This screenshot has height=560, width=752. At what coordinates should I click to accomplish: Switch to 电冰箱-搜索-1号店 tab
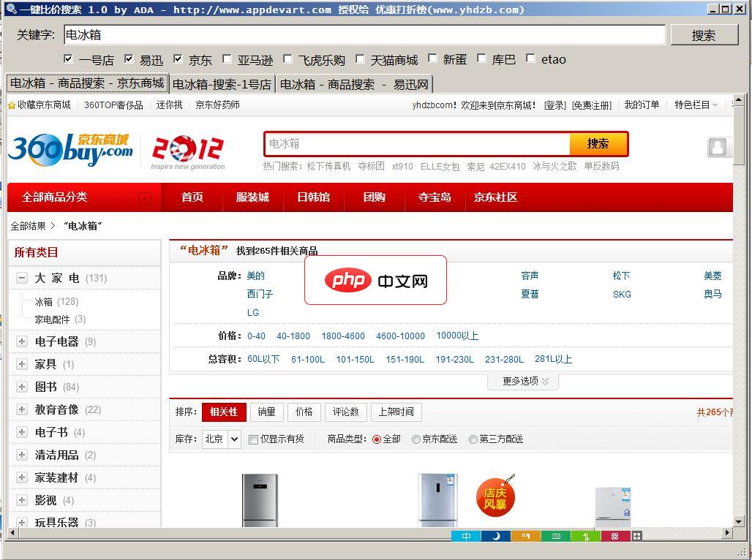click(x=222, y=84)
